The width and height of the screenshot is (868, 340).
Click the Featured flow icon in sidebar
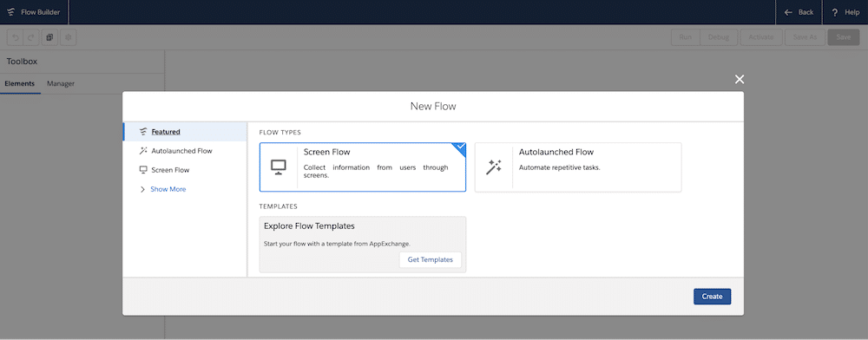click(x=143, y=132)
